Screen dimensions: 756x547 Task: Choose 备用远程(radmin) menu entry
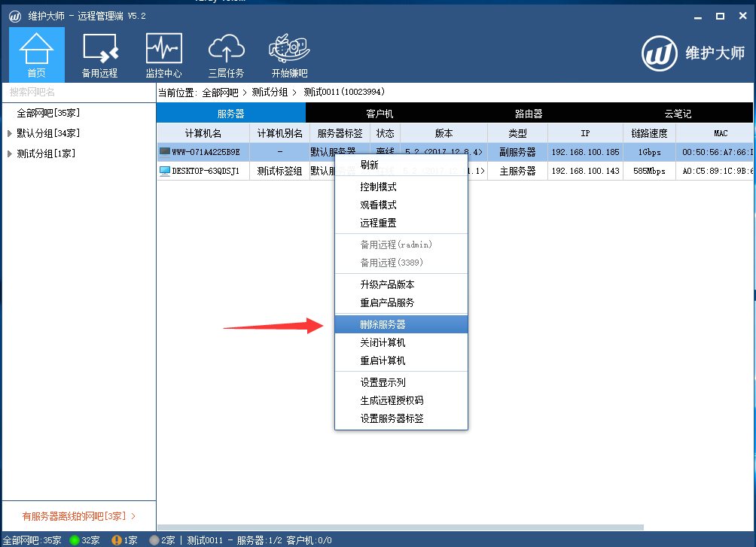tap(401, 245)
